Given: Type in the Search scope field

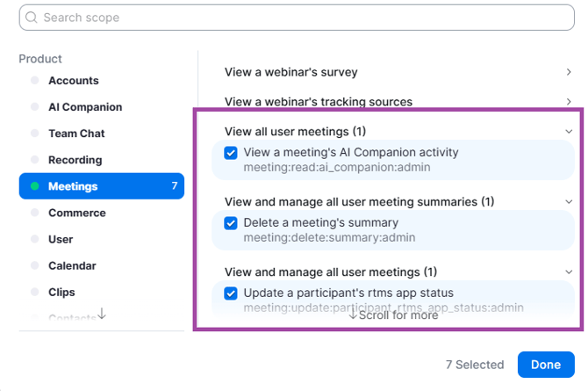Looking at the screenshot, I should click(298, 18).
